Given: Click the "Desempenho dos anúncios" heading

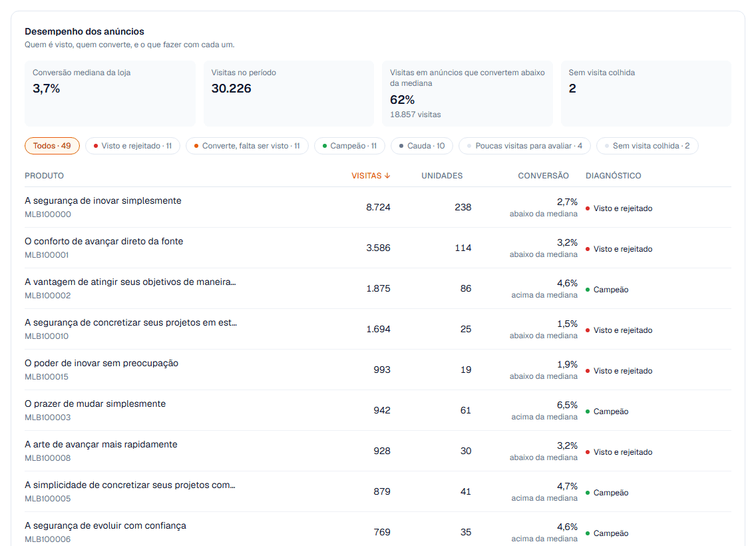Looking at the screenshot, I should [85, 31].
